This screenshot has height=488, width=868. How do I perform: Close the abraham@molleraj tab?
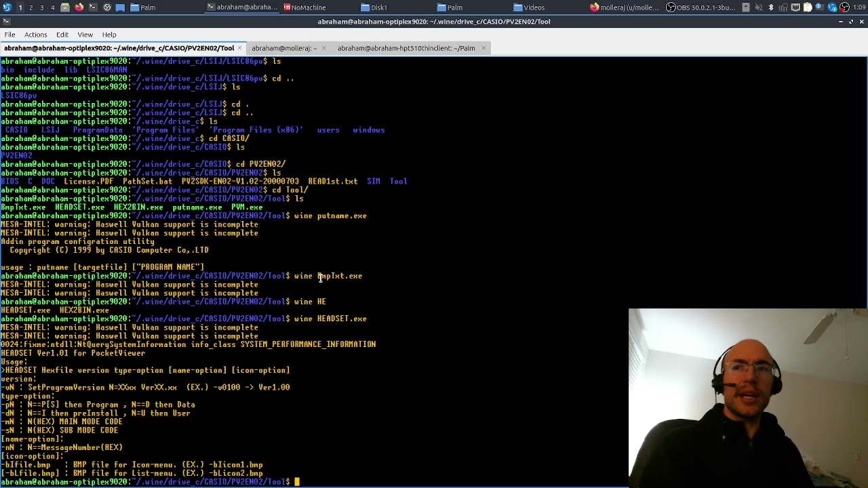click(323, 48)
